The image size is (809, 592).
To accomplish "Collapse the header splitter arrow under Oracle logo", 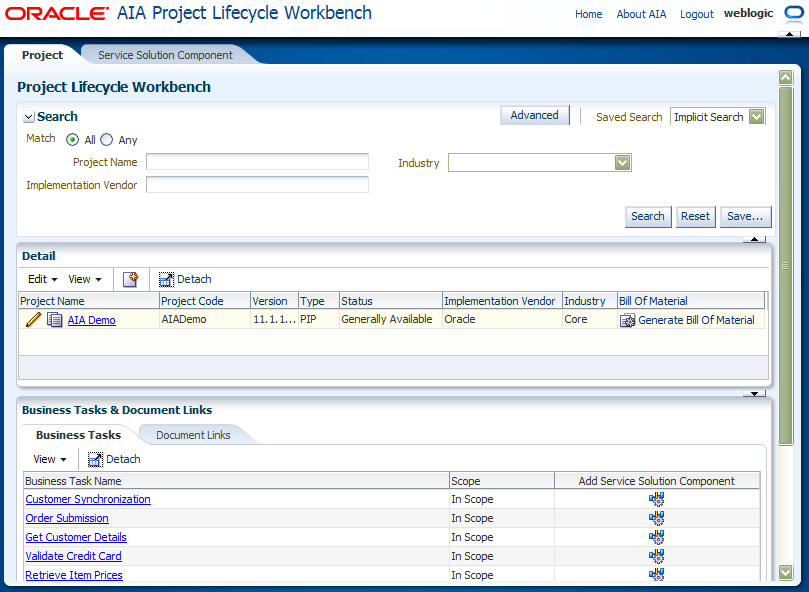I will point(789,34).
